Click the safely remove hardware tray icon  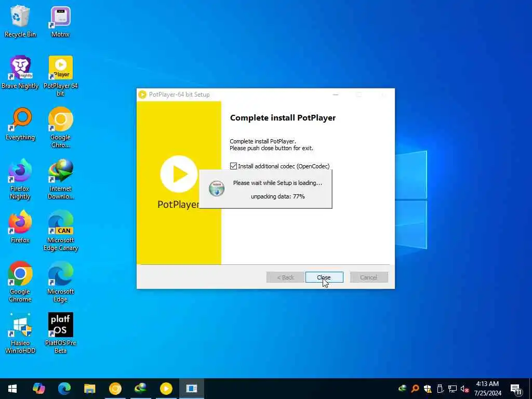pos(440,389)
